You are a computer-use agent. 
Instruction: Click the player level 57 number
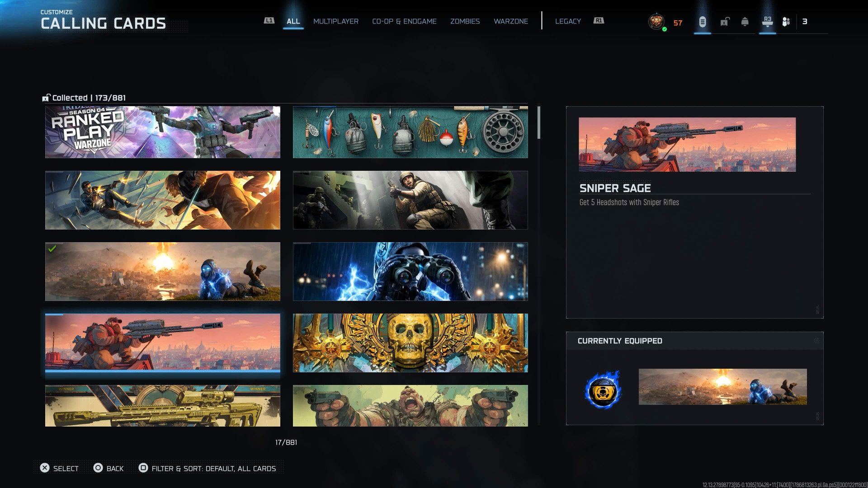pos(678,23)
